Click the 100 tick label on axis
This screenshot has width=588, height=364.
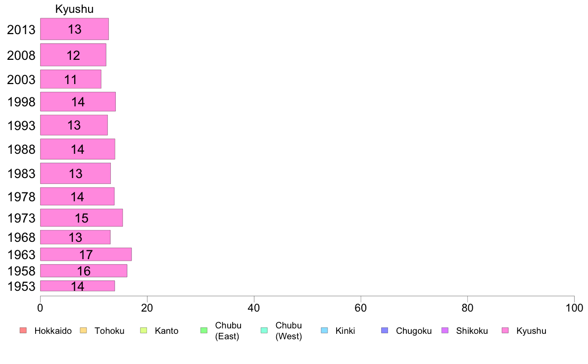click(x=574, y=308)
